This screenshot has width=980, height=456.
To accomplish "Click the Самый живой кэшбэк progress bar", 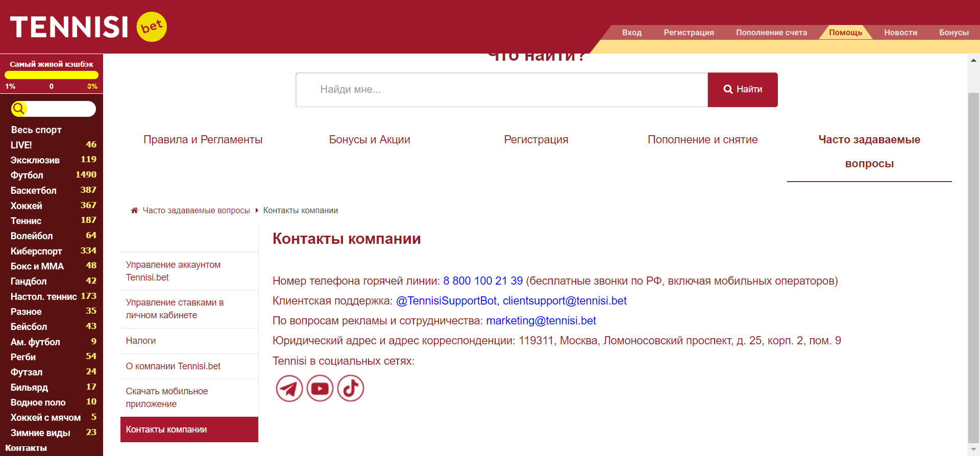I will [x=52, y=75].
